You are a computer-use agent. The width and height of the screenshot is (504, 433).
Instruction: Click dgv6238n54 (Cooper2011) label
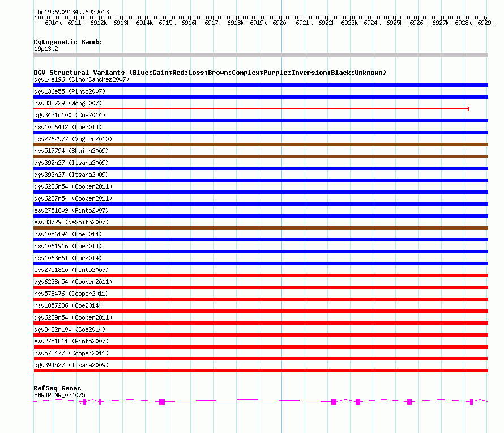[x=73, y=282]
